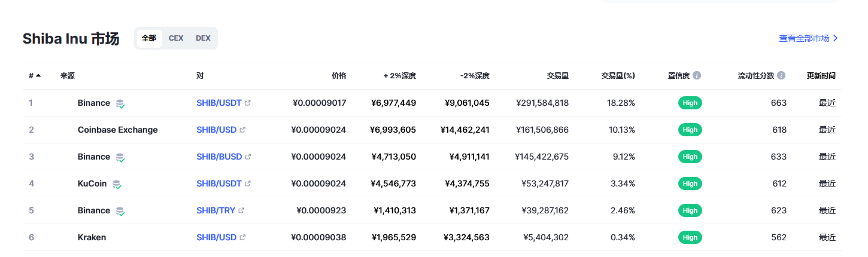This screenshot has width=868, height=257.
Task: Click verified reserves icon in Binance SHIB/BUSD row
Action: pyautogui.click(x=120, y=157)
